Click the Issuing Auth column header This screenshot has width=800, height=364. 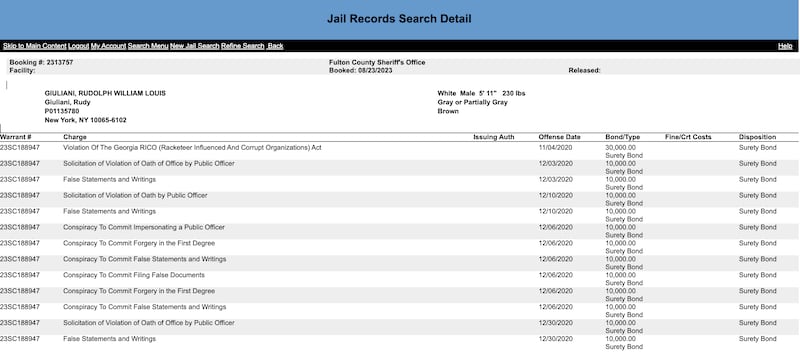tap(494, 137)
